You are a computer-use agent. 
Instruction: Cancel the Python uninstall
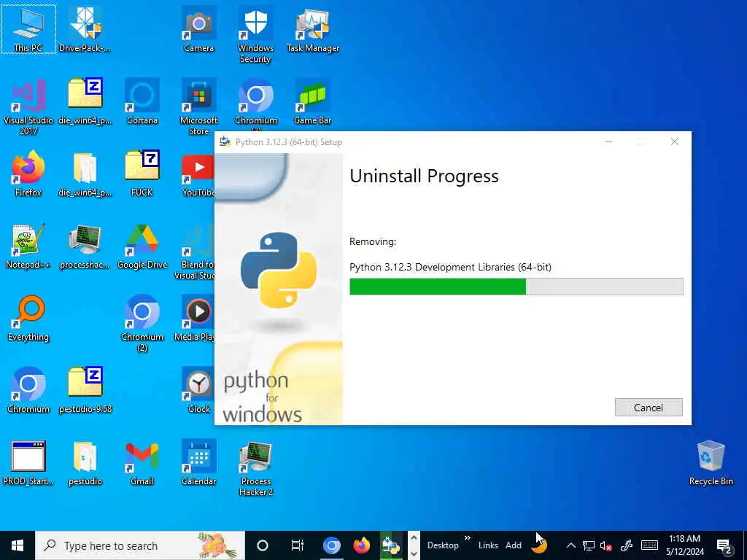649,407
